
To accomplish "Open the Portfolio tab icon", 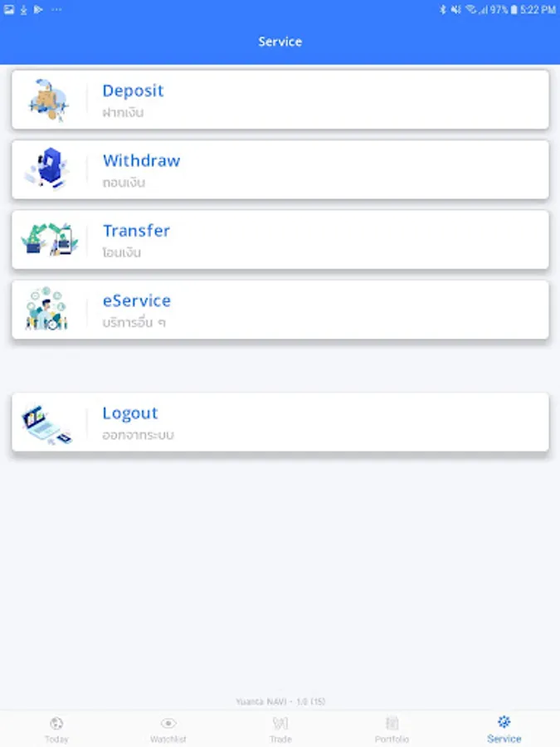I will (392, 723).
